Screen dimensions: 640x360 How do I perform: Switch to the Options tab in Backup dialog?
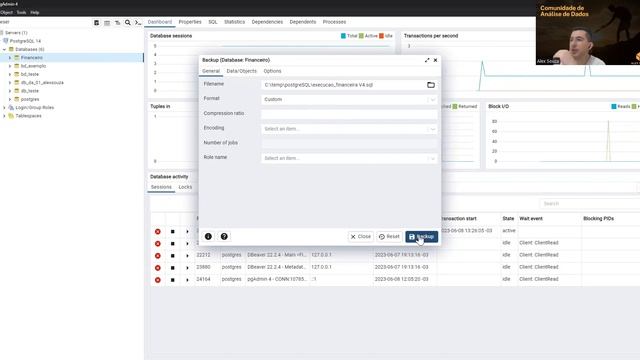pyautogui.click(x=272, y=71)
